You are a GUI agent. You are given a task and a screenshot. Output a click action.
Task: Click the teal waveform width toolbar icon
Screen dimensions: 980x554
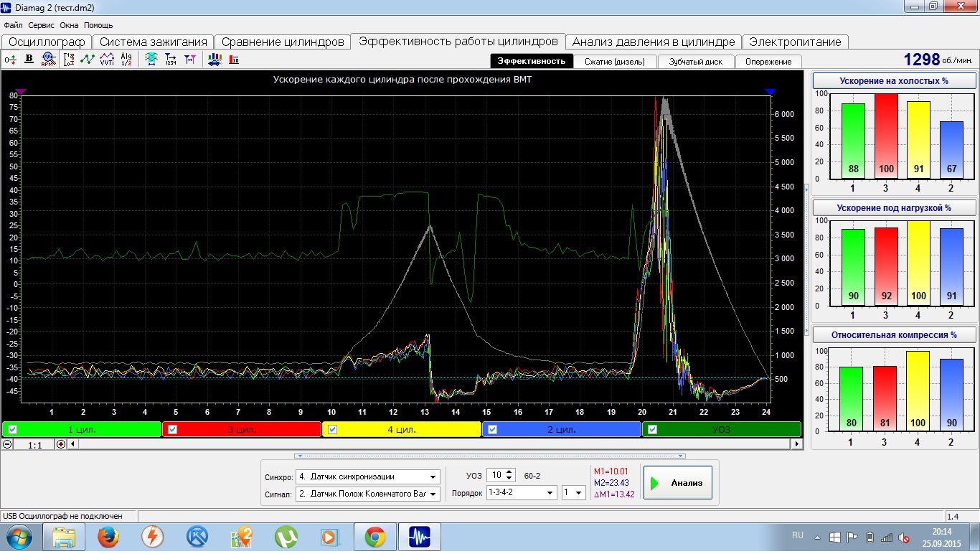[151, 60]
